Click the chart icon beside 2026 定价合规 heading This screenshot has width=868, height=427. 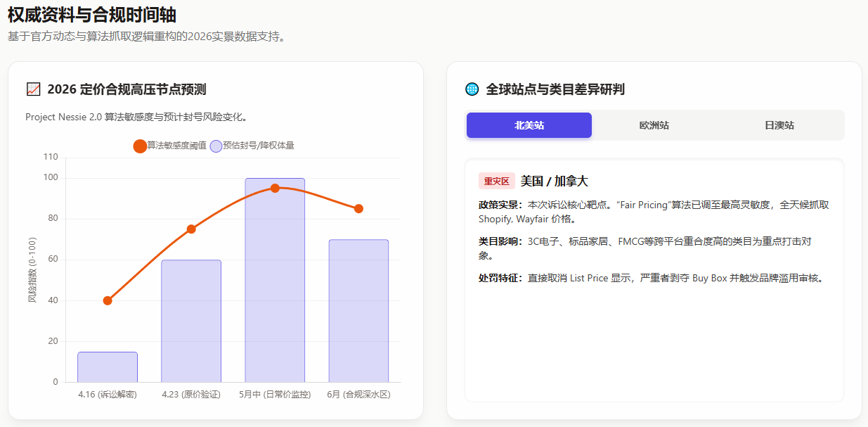[x=33, y=89]
